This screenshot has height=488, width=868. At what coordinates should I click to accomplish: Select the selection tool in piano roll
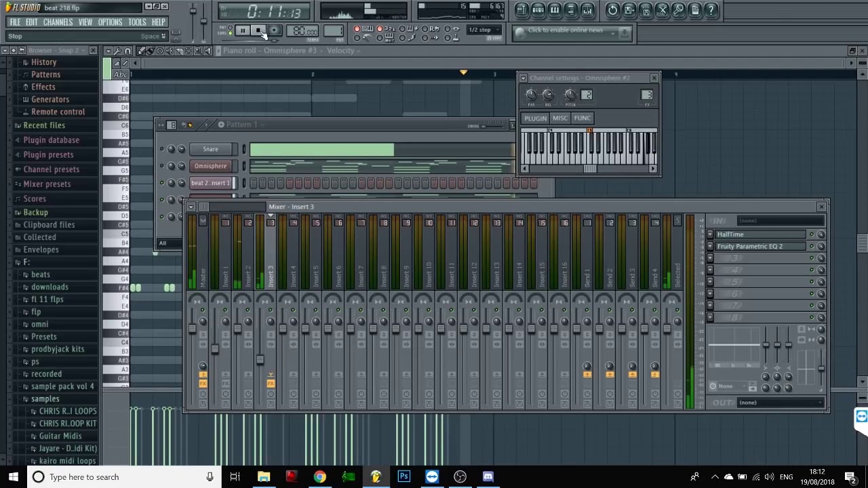pos(189,51)
